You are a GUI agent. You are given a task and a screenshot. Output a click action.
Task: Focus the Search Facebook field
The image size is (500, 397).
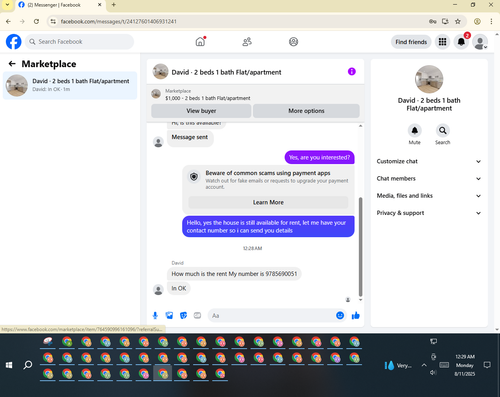(x=79, y=42)
